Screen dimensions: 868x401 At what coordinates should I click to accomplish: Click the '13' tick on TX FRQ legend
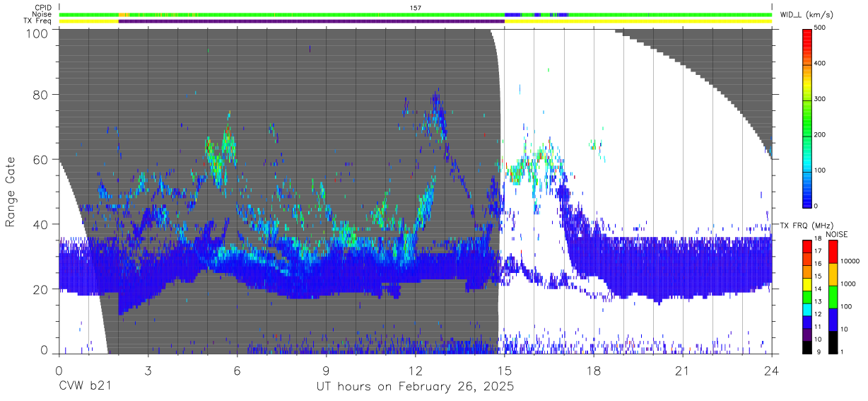819,302
